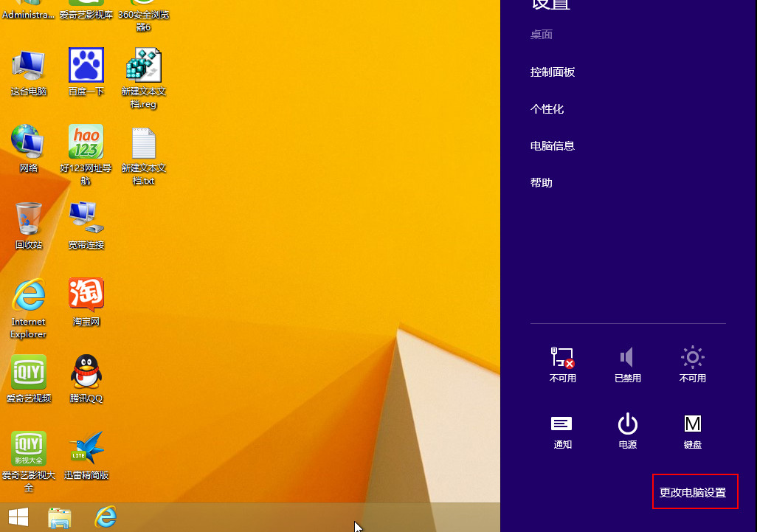This screenshot has height=532, width=757.
Task: Open the power (电源) options icon
Action: pos(628,431)
